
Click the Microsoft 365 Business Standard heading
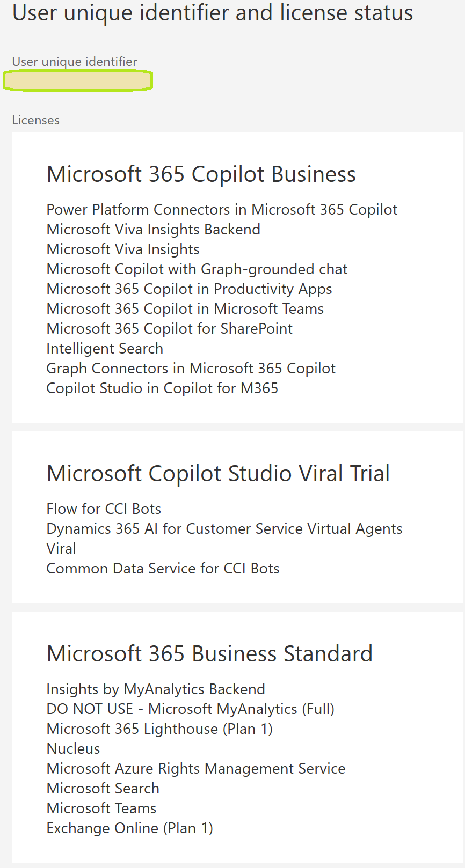[x=209, y=654]
